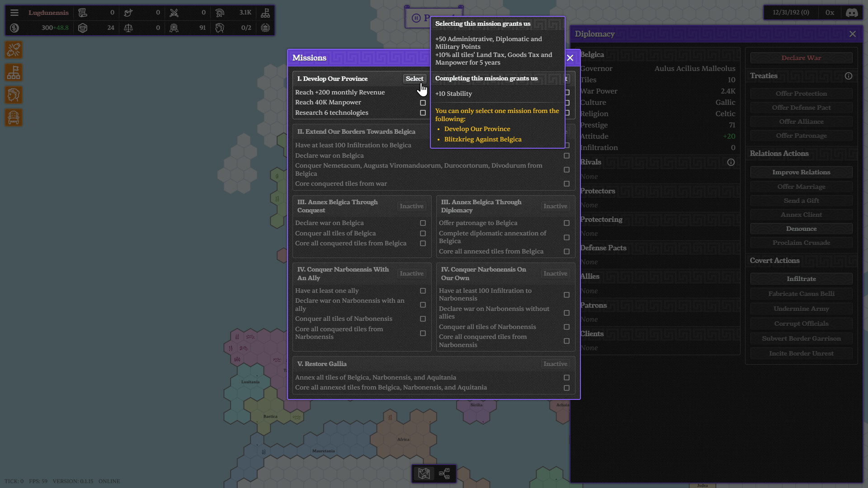Select the Develop Our Province mission
The height and width of the screenshot is (488, 868).
[x=414, y=78]
